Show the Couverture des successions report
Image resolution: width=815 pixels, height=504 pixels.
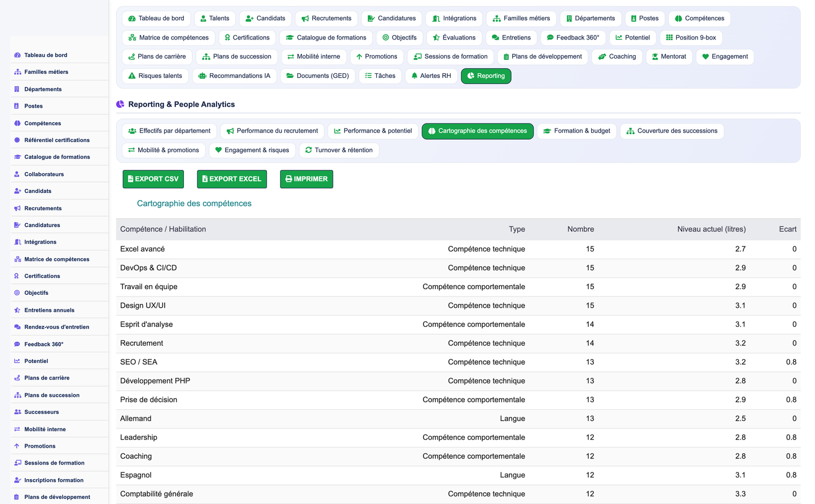pyautogui.click(x=672, y=131)
